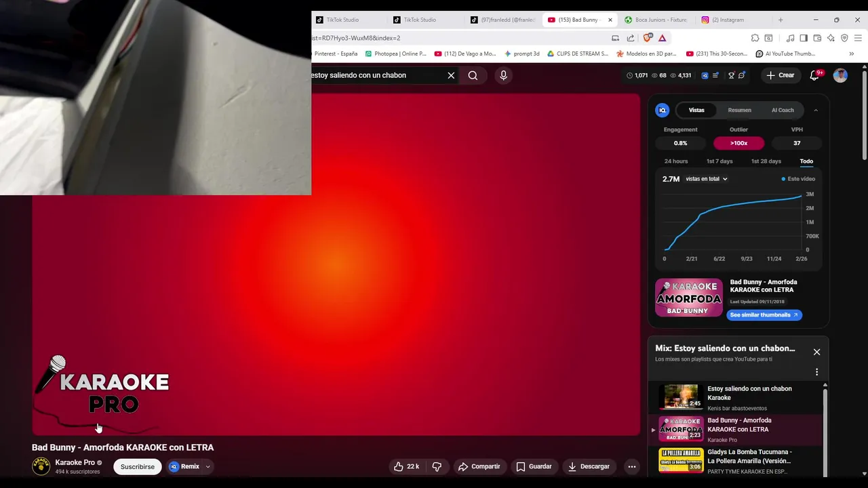The height and width of the screenshot is (488, 868).
Task: Open the Mix playlist three-dot menu
Action: [x=816, y=372]
